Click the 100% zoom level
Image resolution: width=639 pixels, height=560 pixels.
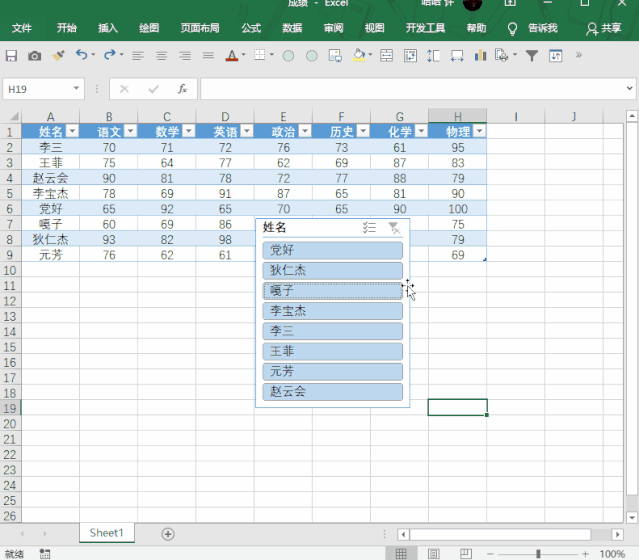(x=612, y=554)
